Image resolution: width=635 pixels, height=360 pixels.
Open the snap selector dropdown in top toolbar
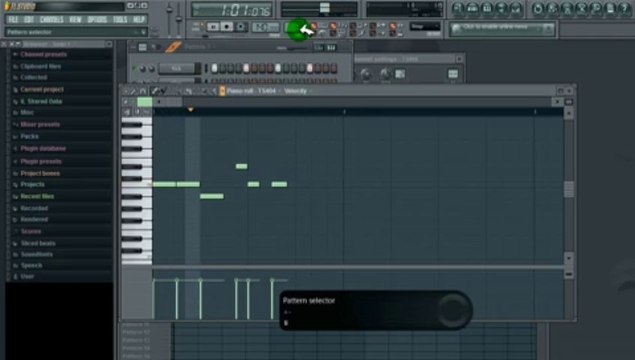tap(424, 27)
